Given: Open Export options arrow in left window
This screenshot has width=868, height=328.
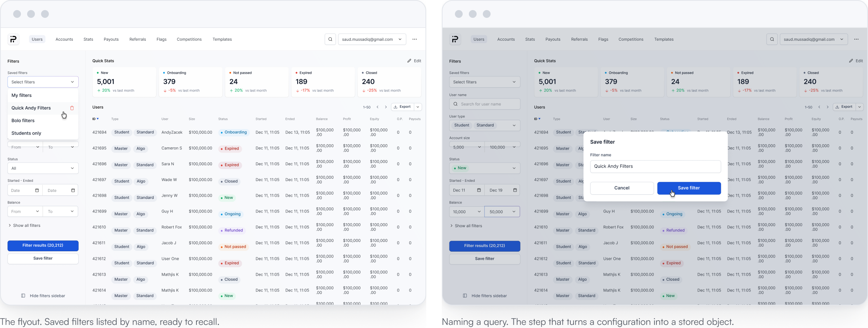Looking at the screenshot, I should tap(418, 107).
